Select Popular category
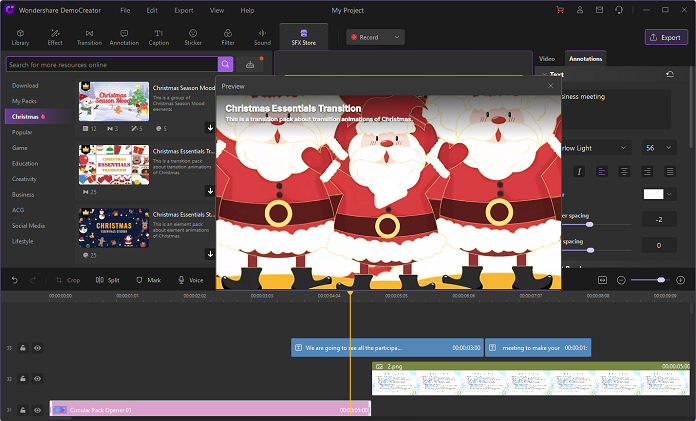 [22, 132]
